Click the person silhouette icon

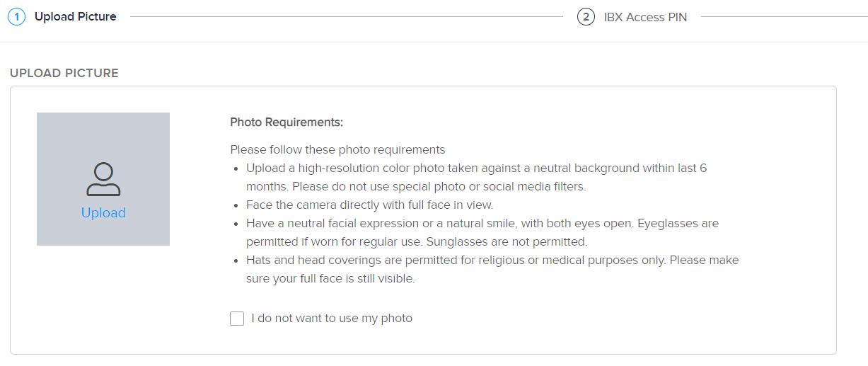click(103, 179)
